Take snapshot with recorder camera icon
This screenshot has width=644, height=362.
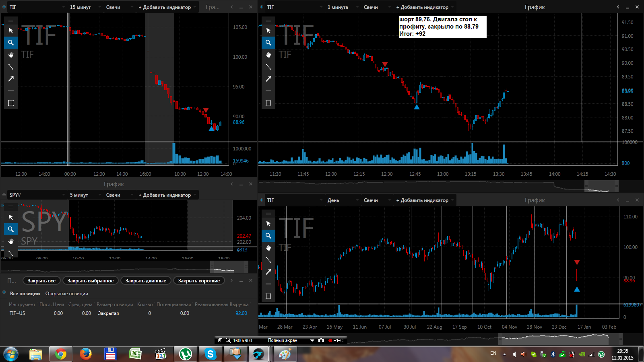point(321,340)
